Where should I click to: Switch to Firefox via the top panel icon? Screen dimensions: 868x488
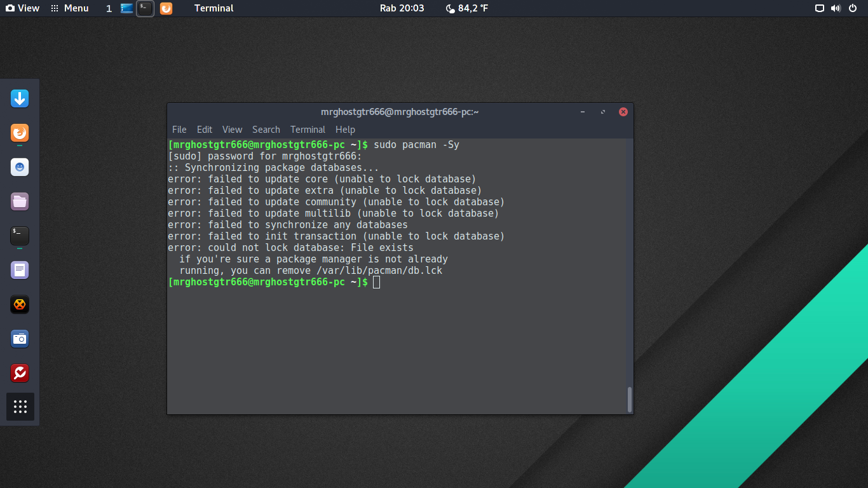166,8
